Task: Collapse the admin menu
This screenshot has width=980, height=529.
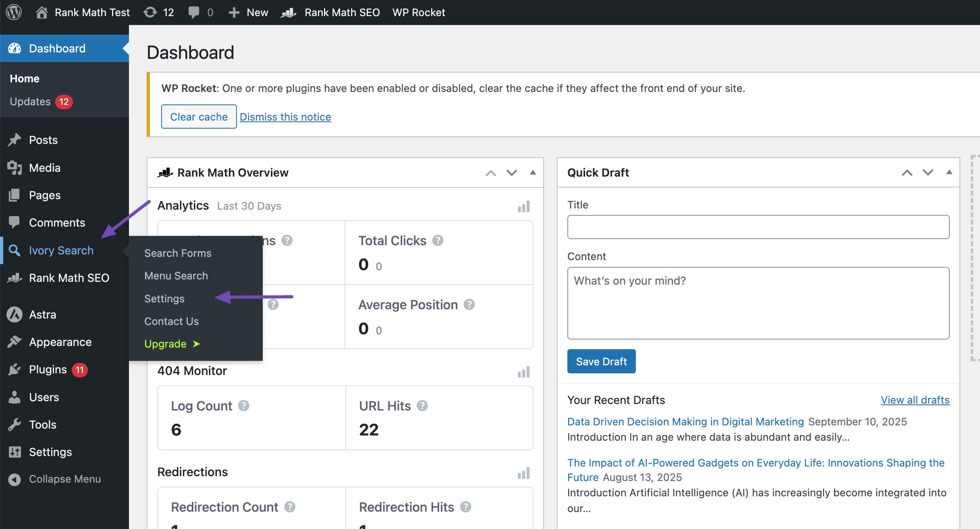Action: click(x=54, y=479)
